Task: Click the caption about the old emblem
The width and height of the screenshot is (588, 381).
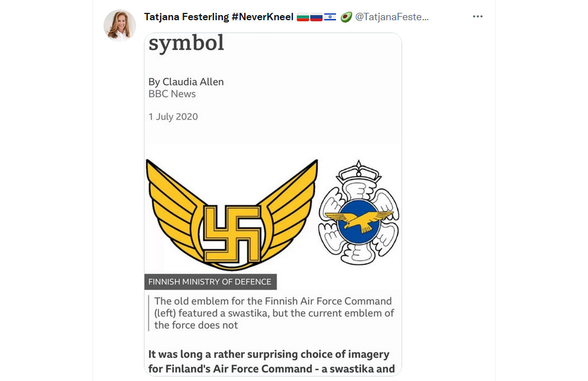Action: (x=274, y=313)
